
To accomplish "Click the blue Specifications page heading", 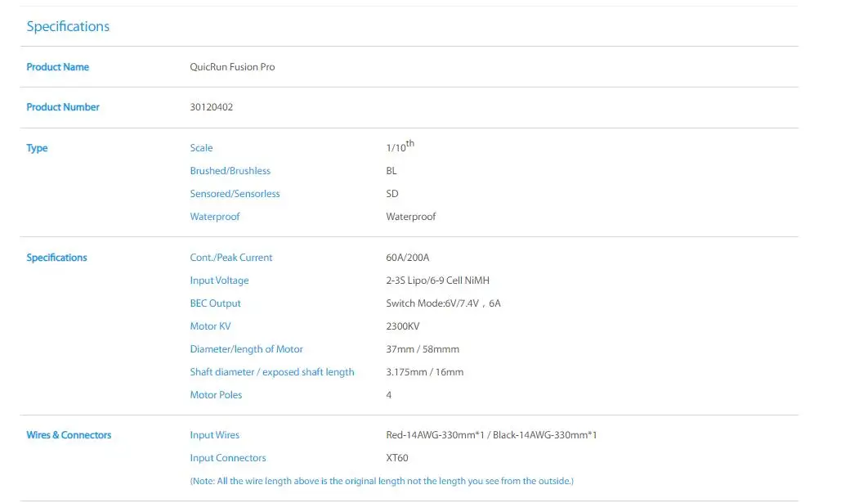I will (68, 27).
